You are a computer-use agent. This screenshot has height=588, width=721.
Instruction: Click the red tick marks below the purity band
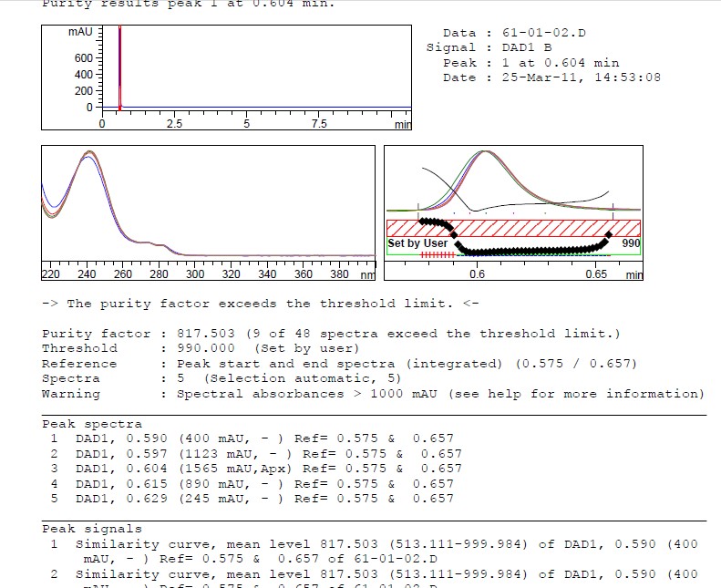(438, 254)
